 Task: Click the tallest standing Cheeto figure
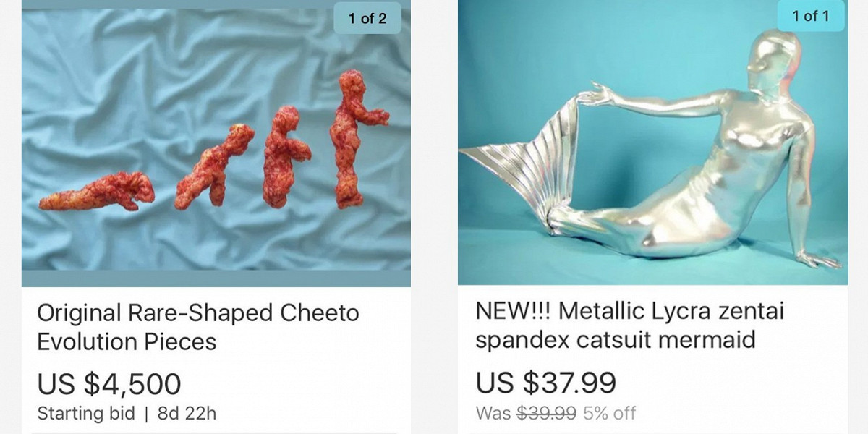tap(355, 137)
